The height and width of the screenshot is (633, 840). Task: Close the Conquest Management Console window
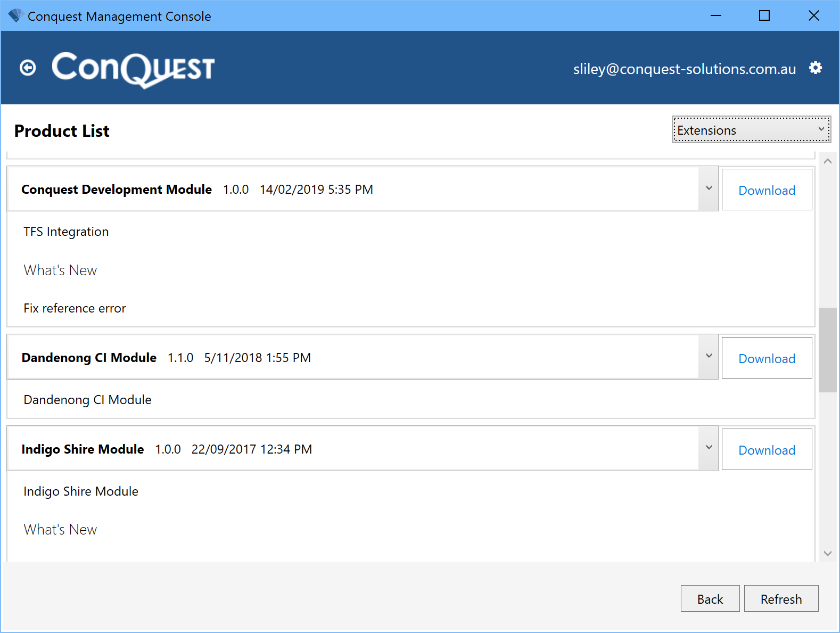click(814, 15)
